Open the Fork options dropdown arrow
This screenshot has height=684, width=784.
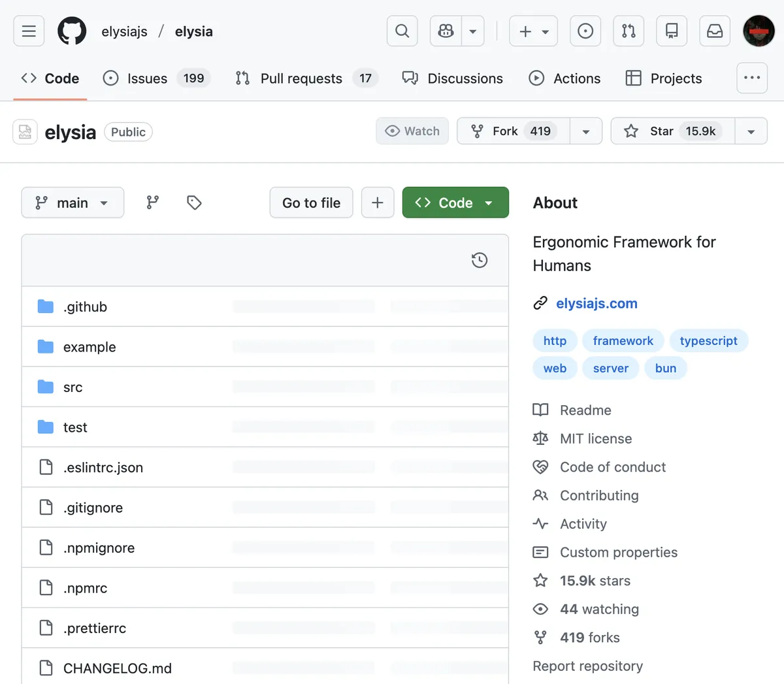click(586, 131)
